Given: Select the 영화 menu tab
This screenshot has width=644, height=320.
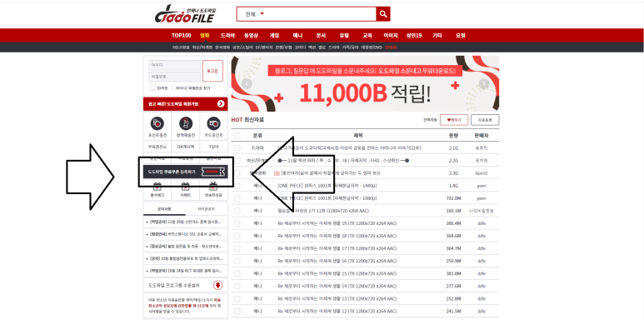Looking at the screenshot, I should coord(205,36).
